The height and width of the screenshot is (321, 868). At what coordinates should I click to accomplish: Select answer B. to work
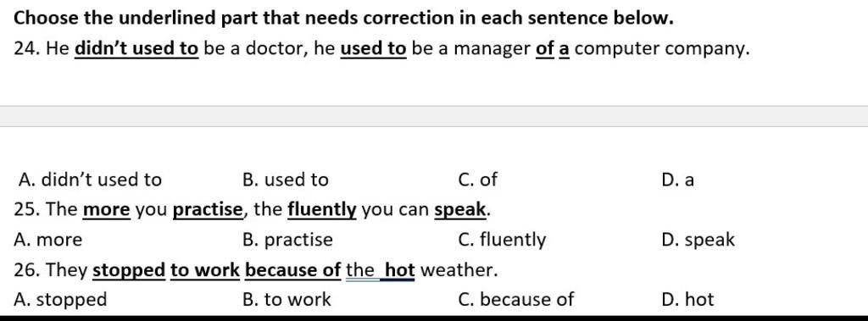pos(287,300)
